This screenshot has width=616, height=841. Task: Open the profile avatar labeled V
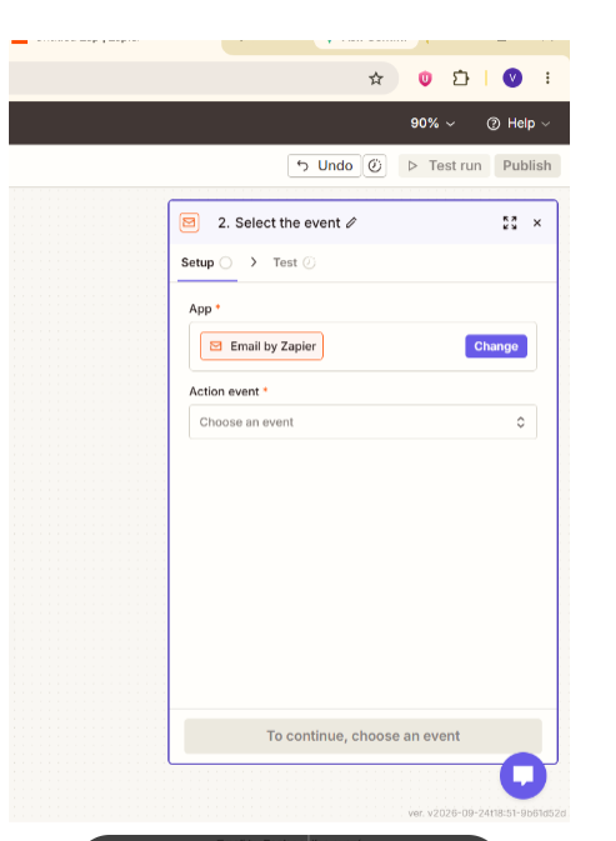click(512, 78)
